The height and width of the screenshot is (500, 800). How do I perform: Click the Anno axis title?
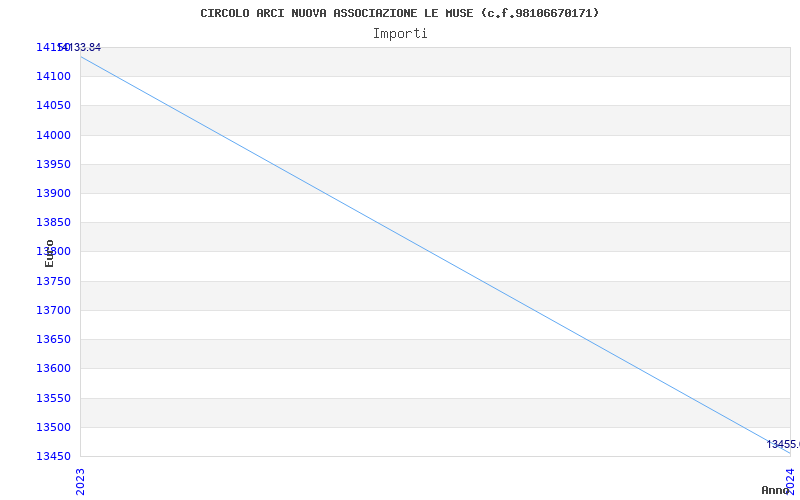pyautogui.click(x=776, y=490)
